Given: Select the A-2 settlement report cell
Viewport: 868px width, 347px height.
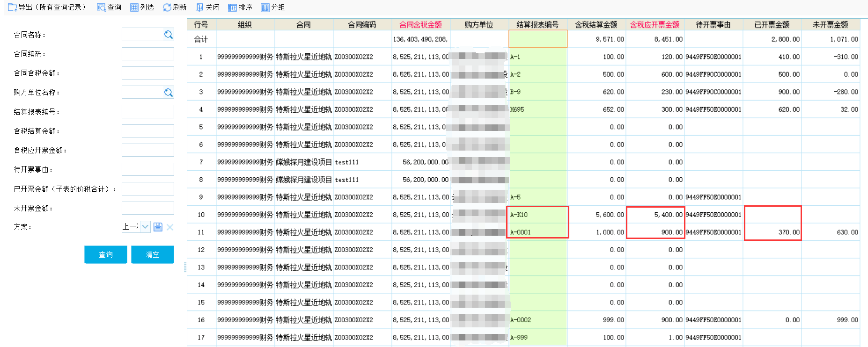Looking at the screenshot, I should [538, 74].
